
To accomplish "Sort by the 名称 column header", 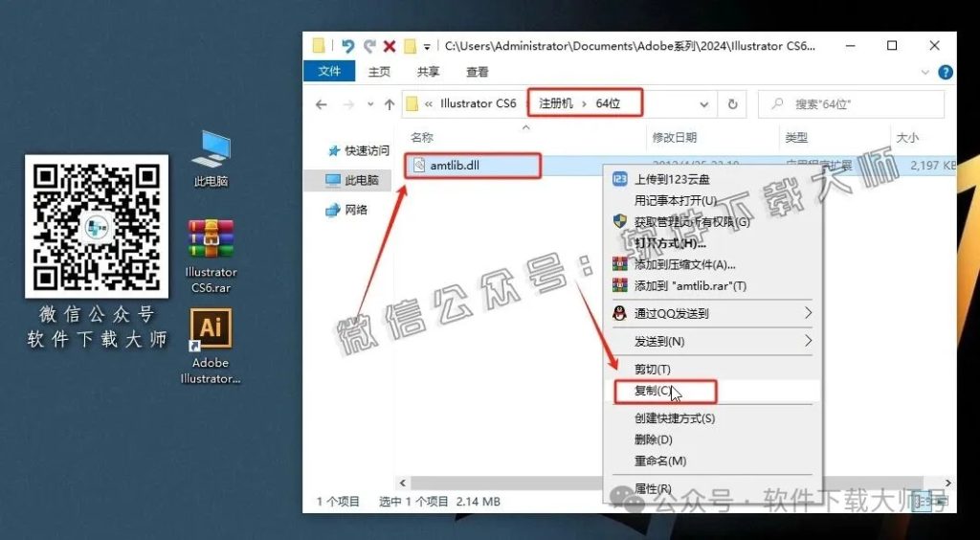I will coord(422,138).
